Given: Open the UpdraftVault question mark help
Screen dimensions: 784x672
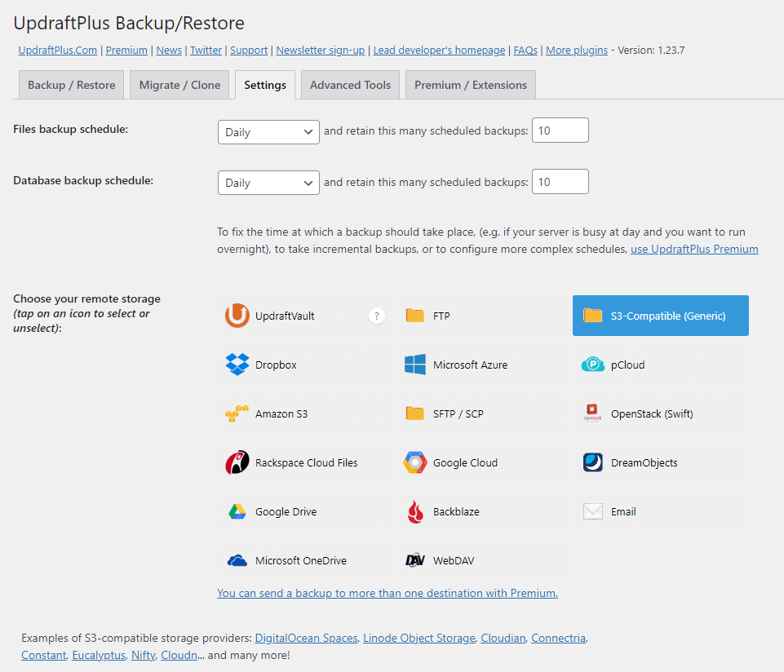Looking at the screenshot, I should point(377,316).
